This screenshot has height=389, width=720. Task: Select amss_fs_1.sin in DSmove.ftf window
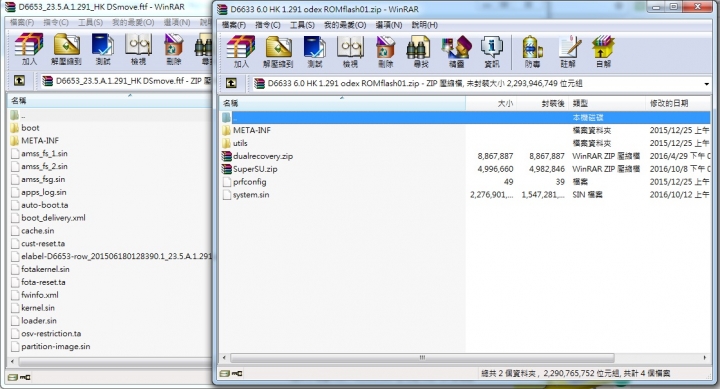click(x=44, y=153)
